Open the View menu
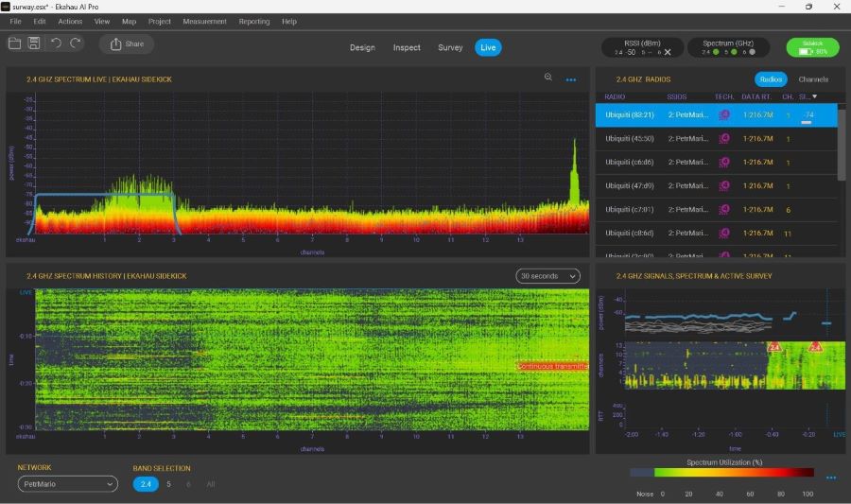This screenshot has width=851, height=504. (x=102, y=22)
